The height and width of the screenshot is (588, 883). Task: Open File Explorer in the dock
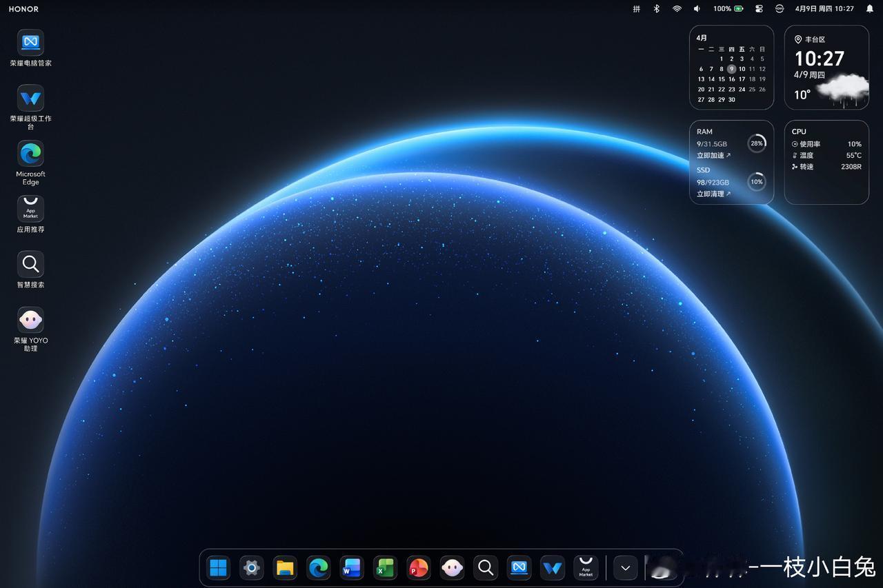click(x=285, y=568)
